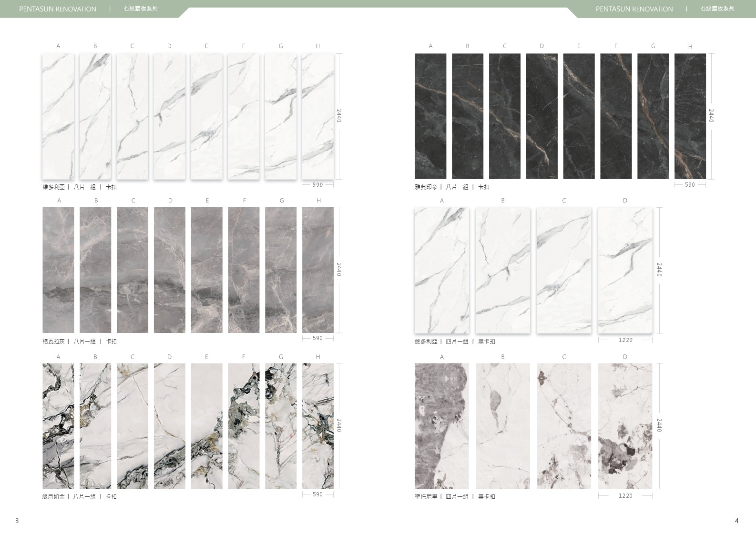Click the left header PENTASUN RENOVATION text
Viewport: 756px width, 534px height.
click(x=58, y=9)
